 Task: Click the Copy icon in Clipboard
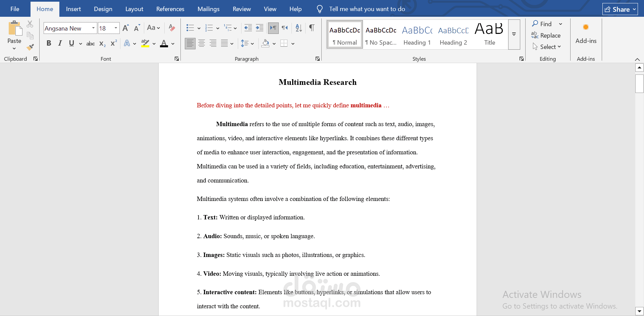tap(30, 35)
